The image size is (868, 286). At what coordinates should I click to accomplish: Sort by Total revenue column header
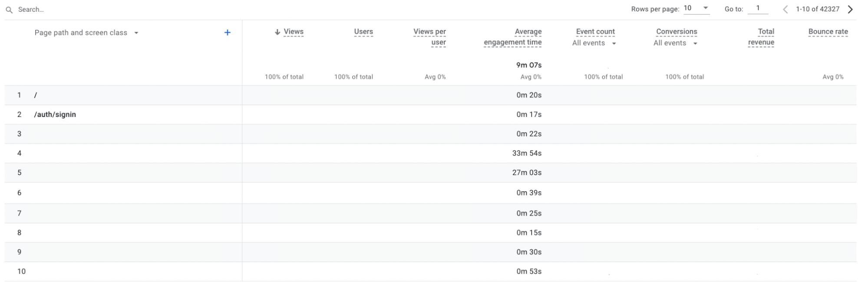[x=761, y=37]
